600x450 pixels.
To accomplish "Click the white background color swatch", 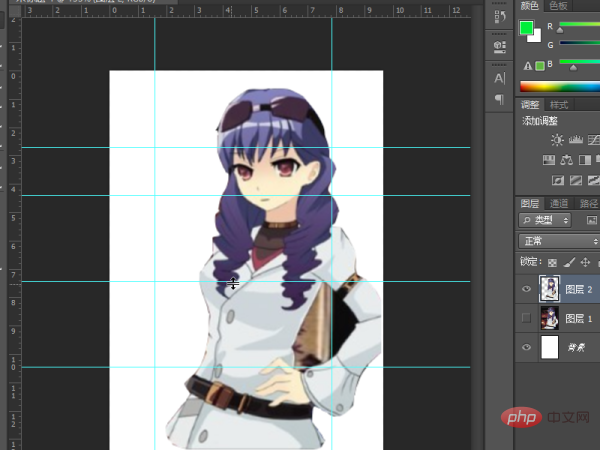I will pos(536,38).
